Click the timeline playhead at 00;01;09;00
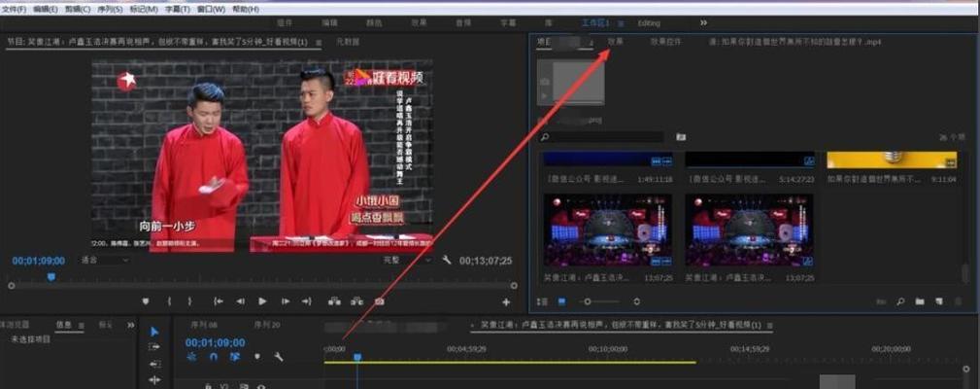Image resolution: width=980 pixels, height=389 pixels. click(357, 357)
